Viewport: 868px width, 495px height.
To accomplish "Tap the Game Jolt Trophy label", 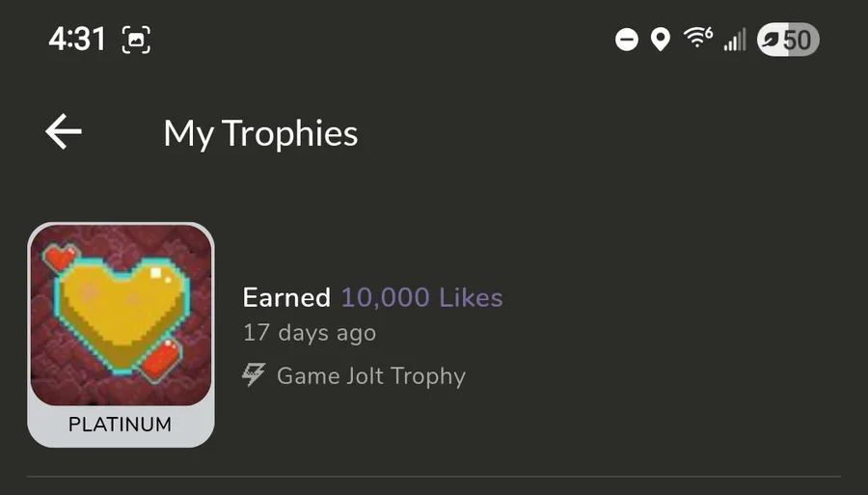I will 371,376.
